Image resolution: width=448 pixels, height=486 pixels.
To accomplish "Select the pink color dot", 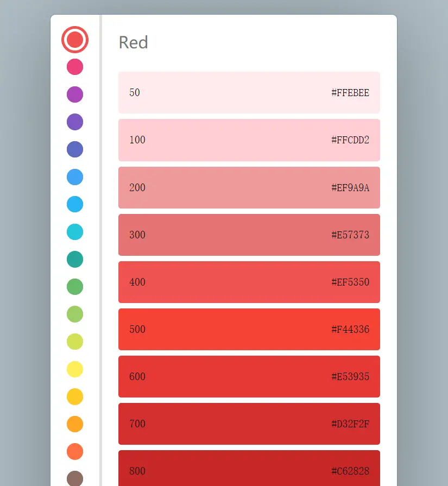I will (75, 67).
